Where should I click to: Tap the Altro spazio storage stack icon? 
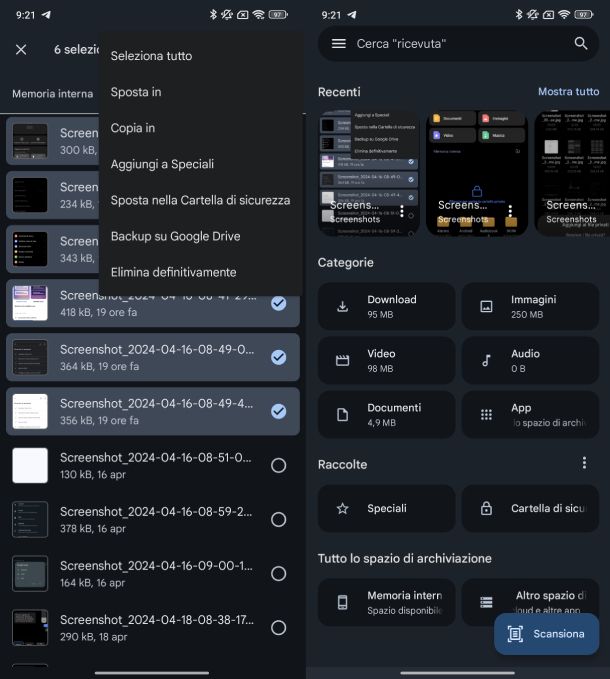tap(486, 602)
